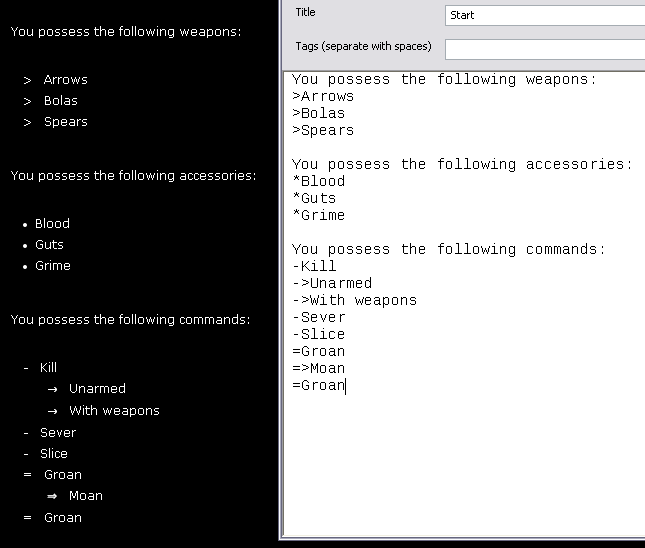Click rendered "Moan" sub-item in preview

[x=86, y=496]
